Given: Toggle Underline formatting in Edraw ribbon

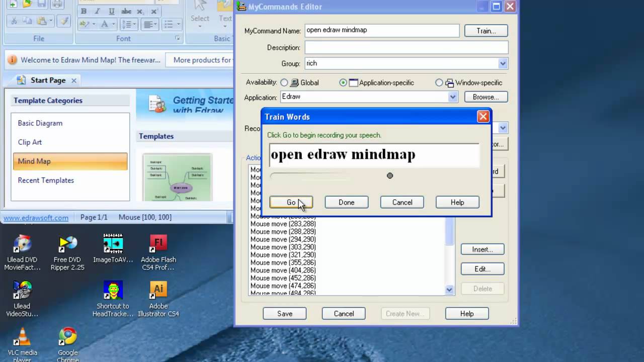Looking at the screenshot, I should click(112, 11).
